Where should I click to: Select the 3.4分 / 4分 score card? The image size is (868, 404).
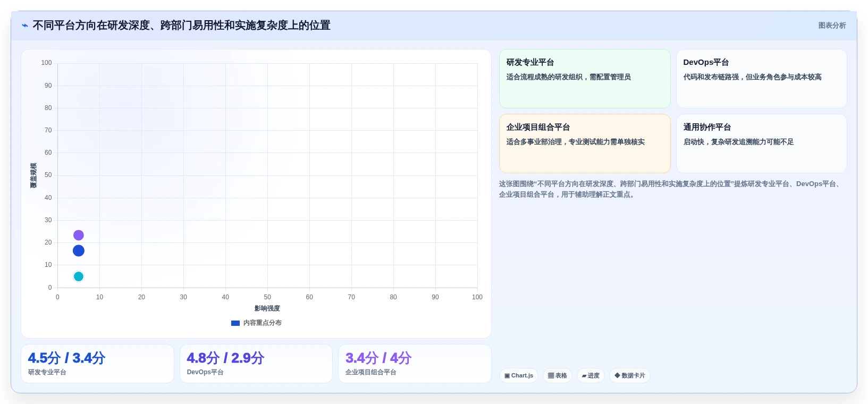click(415, 364)
